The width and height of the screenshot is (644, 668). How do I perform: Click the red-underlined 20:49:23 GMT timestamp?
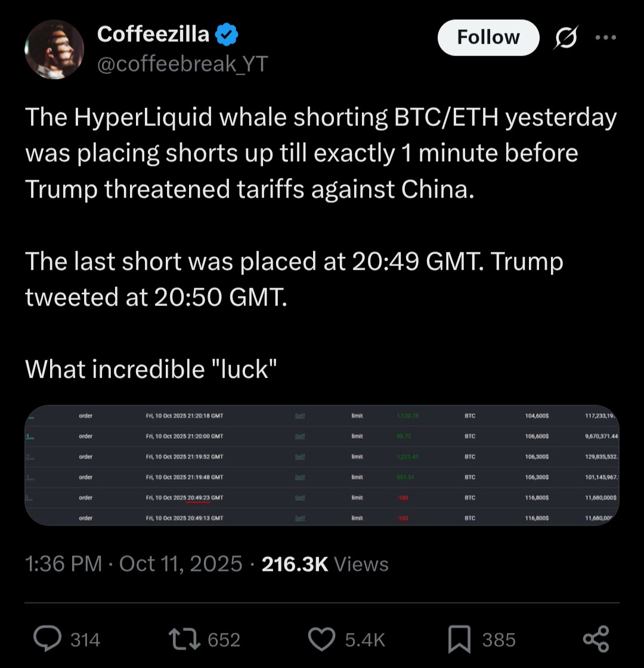[x=198, y=497]
